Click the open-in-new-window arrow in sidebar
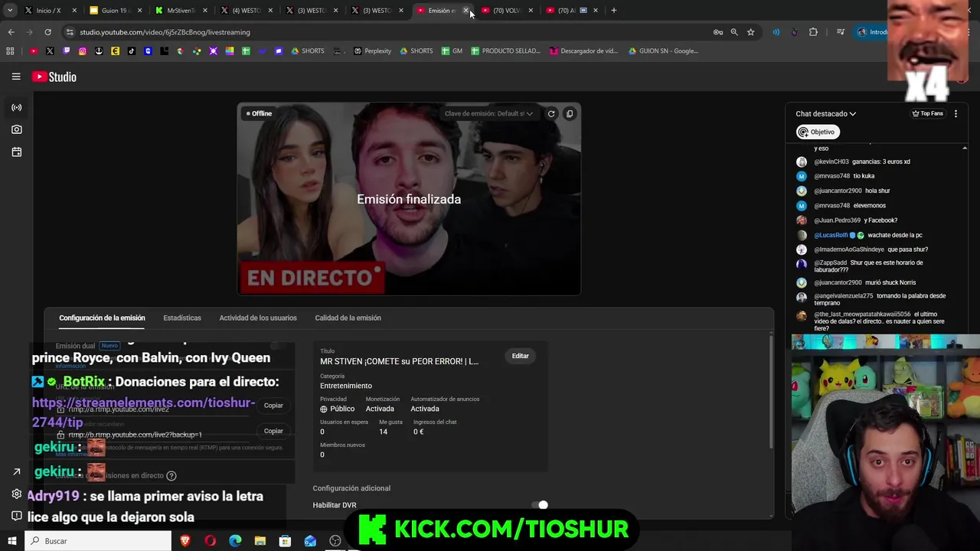The height and width of the screenshot is (551, 980). click(x=16, y=471)
